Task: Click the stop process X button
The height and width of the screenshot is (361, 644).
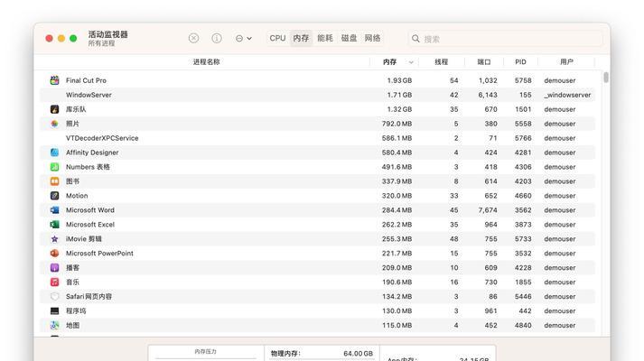Action: 193,38
